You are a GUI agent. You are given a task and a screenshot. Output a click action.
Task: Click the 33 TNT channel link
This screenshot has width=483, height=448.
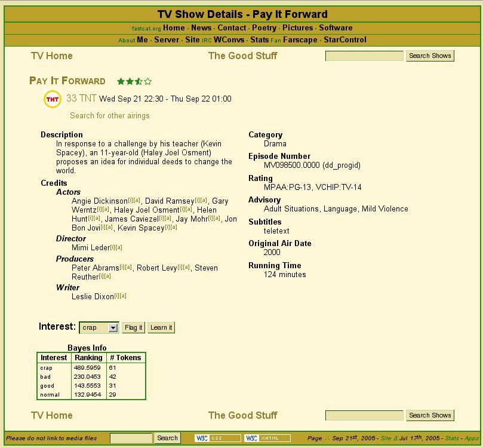pyautogui.click(x=81, y=99)
